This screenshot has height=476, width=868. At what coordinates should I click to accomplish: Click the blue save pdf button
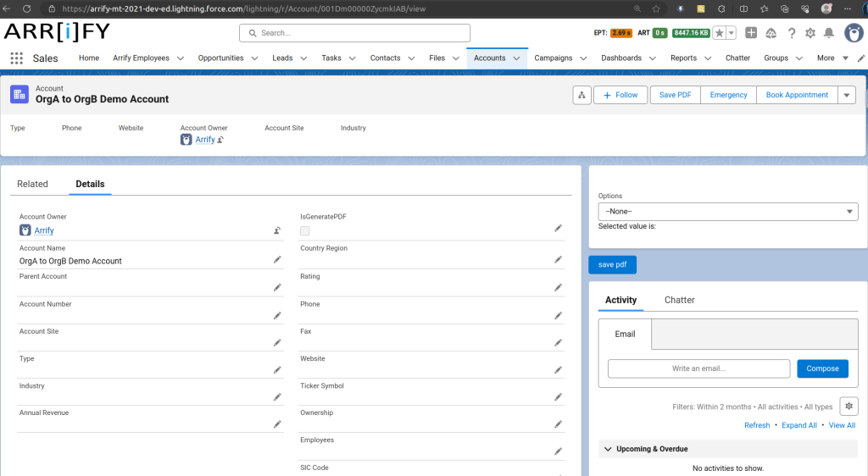coord(612,265)
